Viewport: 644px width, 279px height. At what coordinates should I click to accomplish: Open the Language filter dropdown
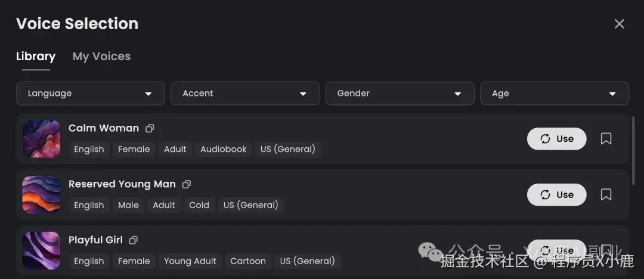pos(91,94)
